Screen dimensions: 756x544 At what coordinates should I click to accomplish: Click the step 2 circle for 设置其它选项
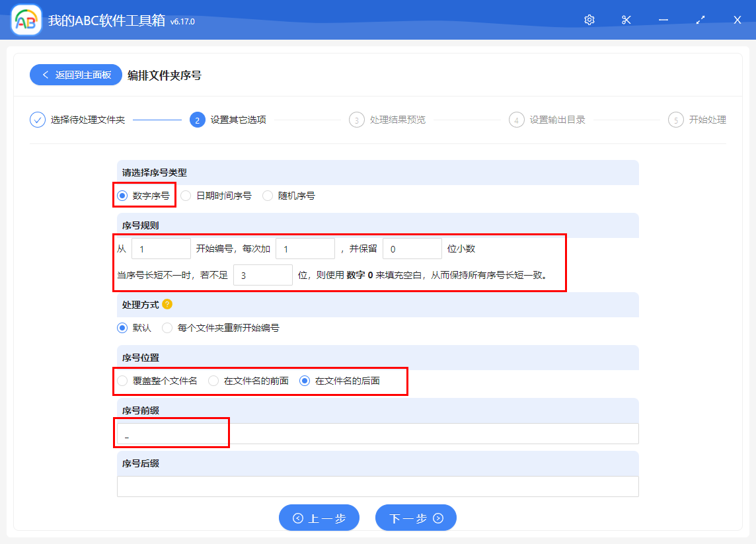[x=198, y=120]
